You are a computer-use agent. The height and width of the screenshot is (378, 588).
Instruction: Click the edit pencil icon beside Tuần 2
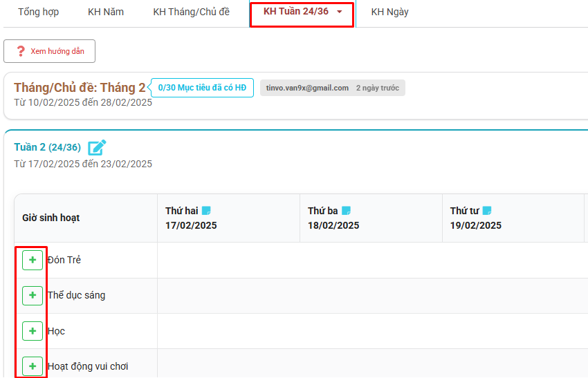click(97, 147)
